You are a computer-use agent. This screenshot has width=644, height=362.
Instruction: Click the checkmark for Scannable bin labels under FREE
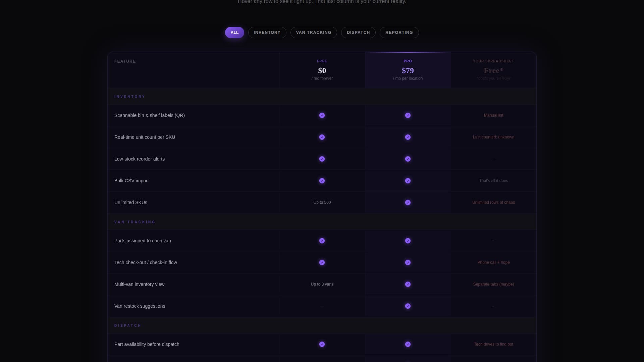[322, 115]
